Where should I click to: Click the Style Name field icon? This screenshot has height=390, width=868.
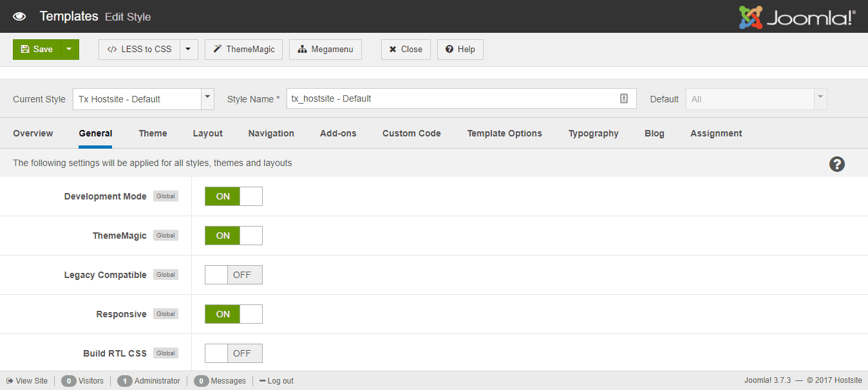click(623, 98)
